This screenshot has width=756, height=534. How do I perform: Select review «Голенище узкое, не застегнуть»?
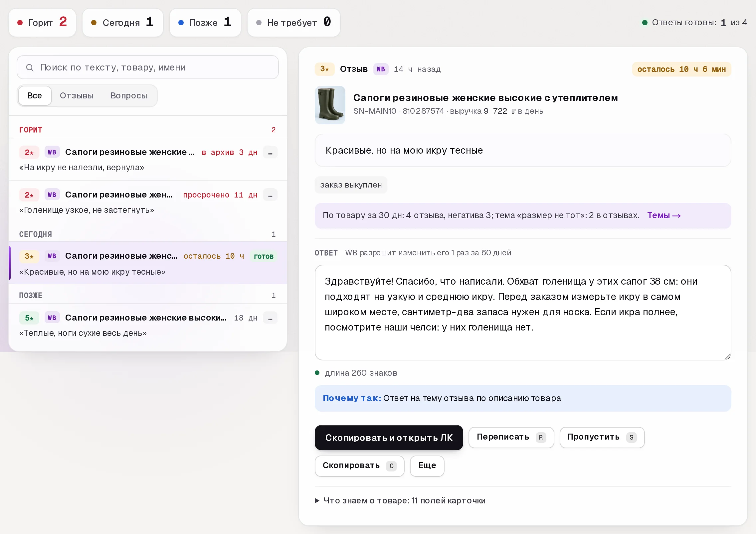click(x=148, y=202)
